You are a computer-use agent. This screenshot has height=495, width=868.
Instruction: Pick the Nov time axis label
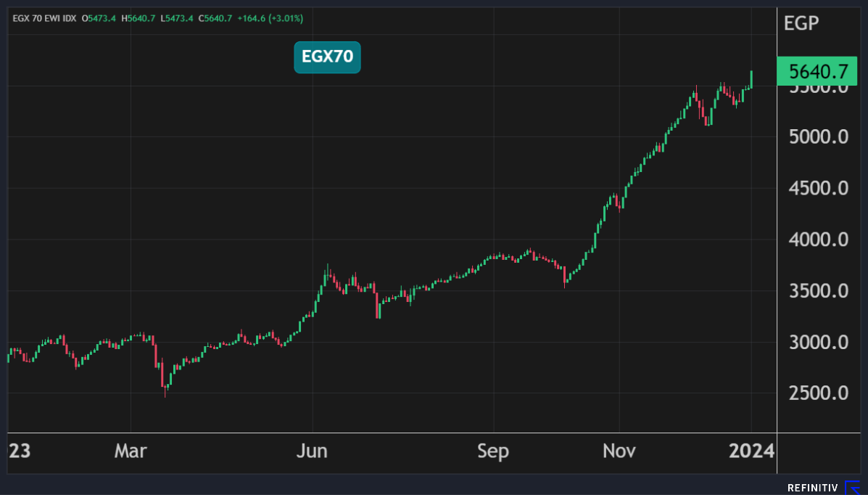[619, 451]
